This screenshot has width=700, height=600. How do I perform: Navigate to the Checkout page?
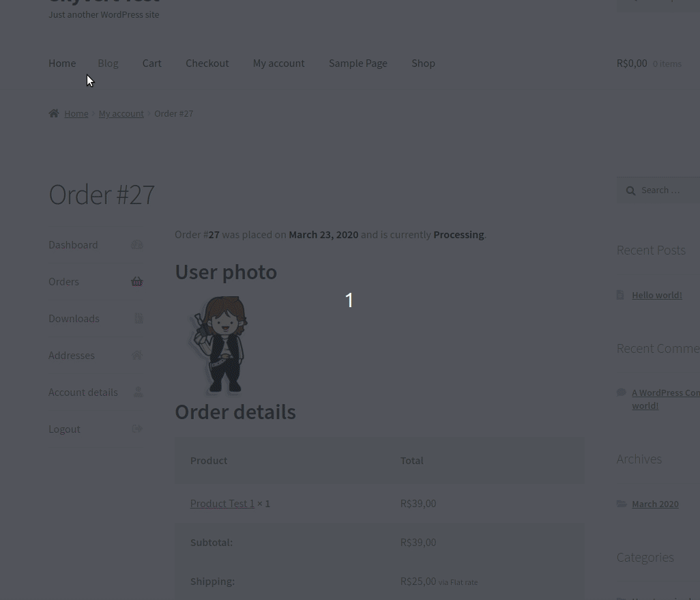207,63
